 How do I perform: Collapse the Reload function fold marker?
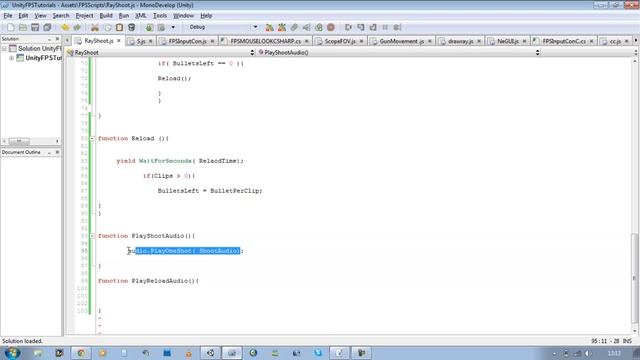point(92,139)
